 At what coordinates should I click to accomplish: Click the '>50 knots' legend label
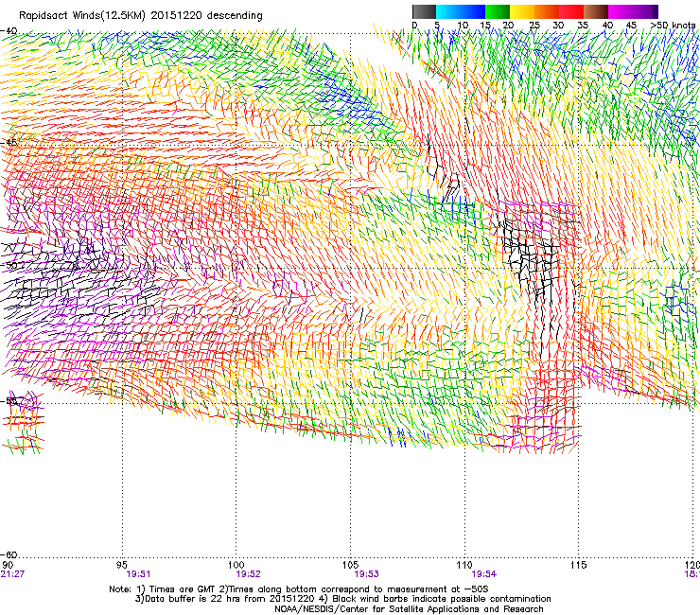[673, 26]
